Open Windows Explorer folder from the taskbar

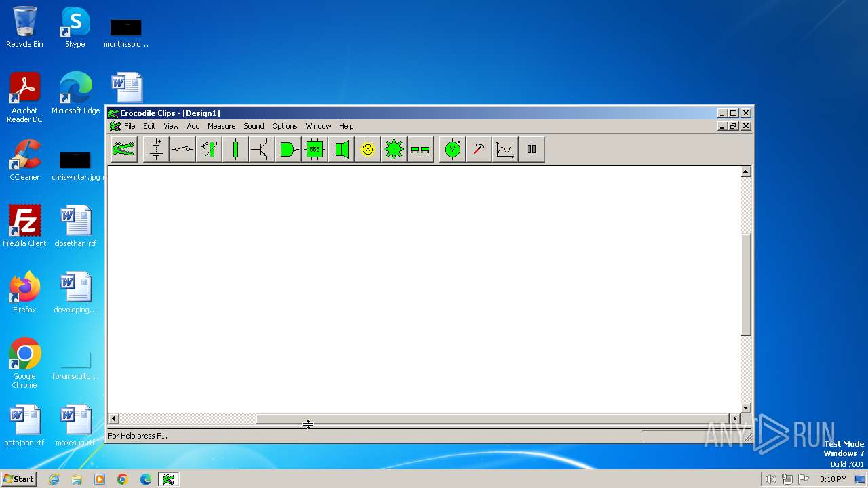(x=77, y=479)
